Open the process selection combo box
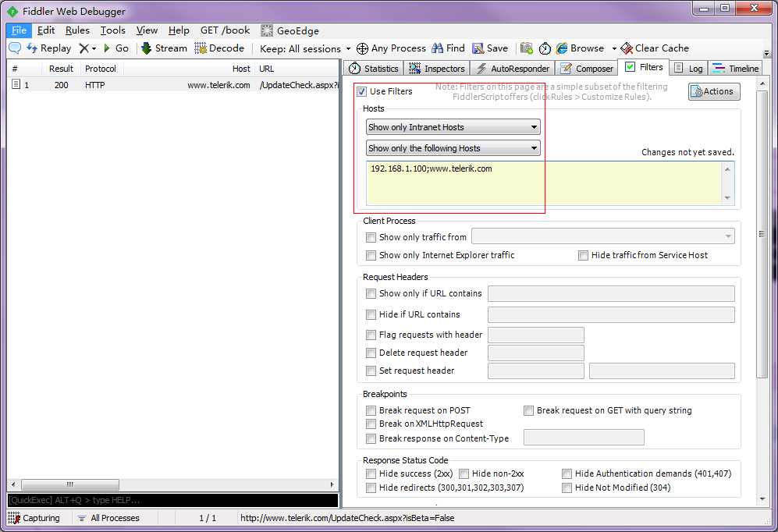The image size is (778, 532). click(x=603, y=236)
